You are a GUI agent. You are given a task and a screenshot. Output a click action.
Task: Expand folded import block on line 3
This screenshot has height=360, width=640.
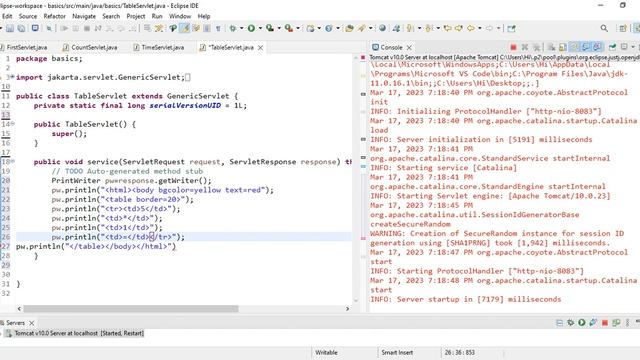[12, 77]
